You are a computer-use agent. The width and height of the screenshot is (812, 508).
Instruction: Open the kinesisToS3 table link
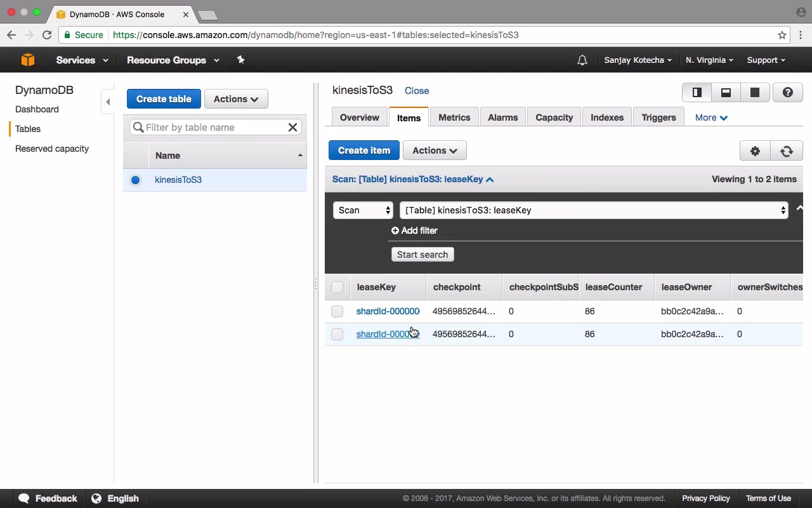(178, 180)
